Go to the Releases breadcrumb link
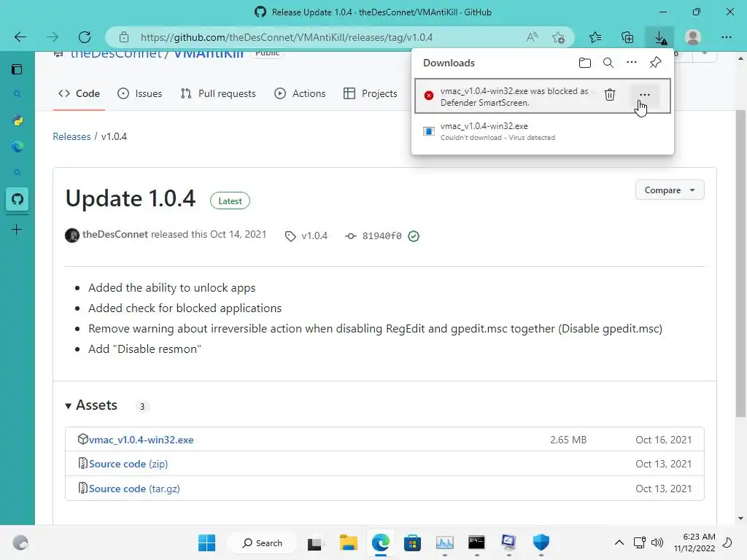The width and height of the screenshot is (747, 560). (x=71, y=136)
